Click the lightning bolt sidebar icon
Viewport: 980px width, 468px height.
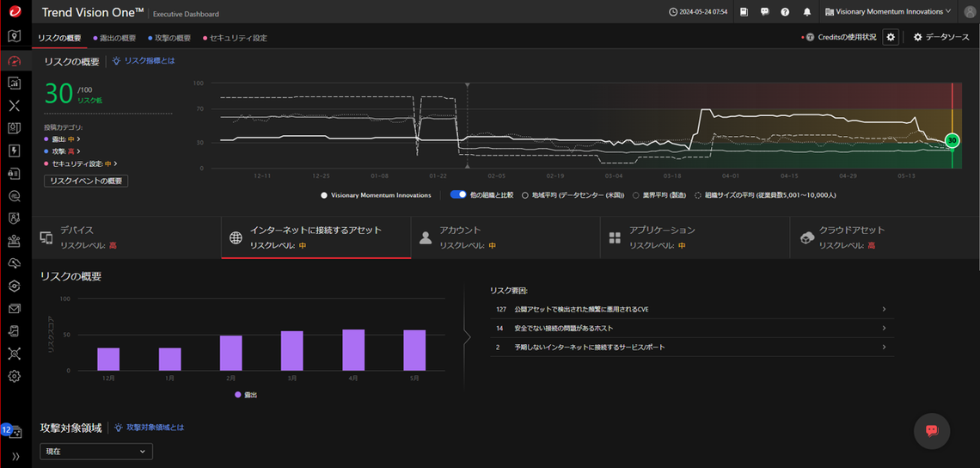point(15,151)
